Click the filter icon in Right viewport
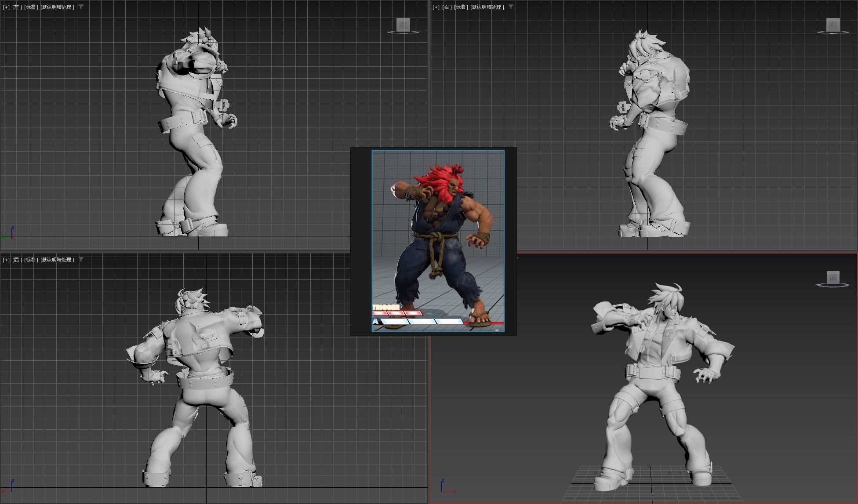The image size is (858, 504). (x=511, y=7)
